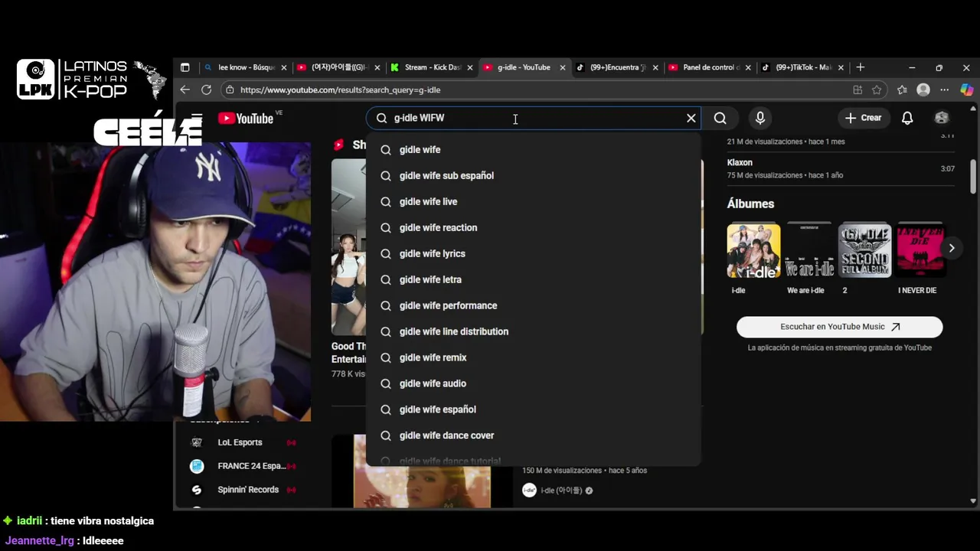This screenshot has height=551, width=980.
Task: Open the Copilot sidebar icon
Action: click(967, 90)
